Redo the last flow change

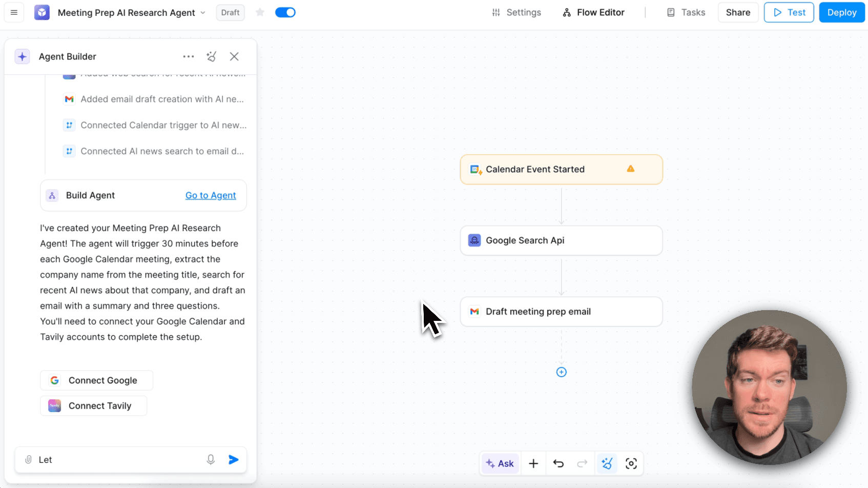click(582, 463)
